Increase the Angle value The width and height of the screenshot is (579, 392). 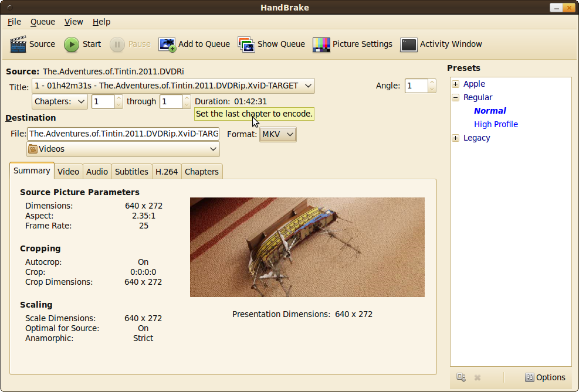click(x=432, y=82)
